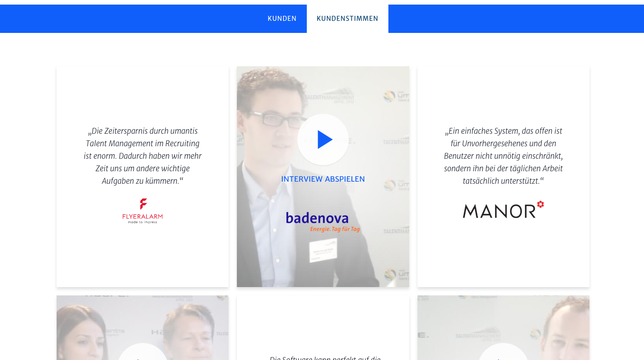
Task: Click the red flower in the Manor logo
Action: click(x=540, y=204)
